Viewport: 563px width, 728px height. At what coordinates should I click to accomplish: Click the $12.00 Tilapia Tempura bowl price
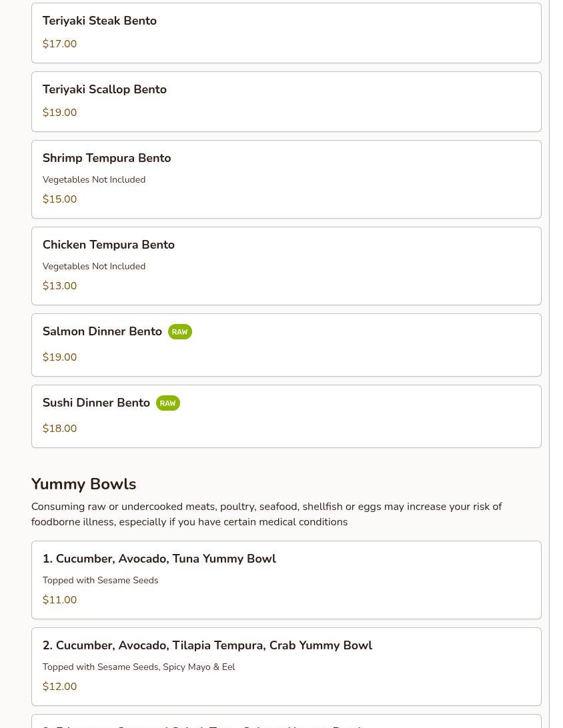tap(59, 687)
